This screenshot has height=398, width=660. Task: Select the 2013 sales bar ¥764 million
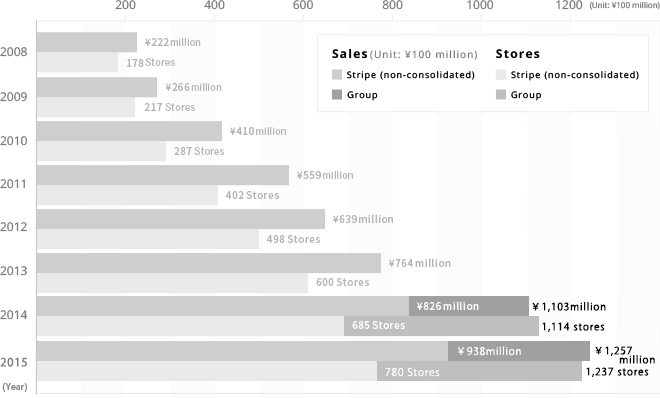click(x=209, y=263)
